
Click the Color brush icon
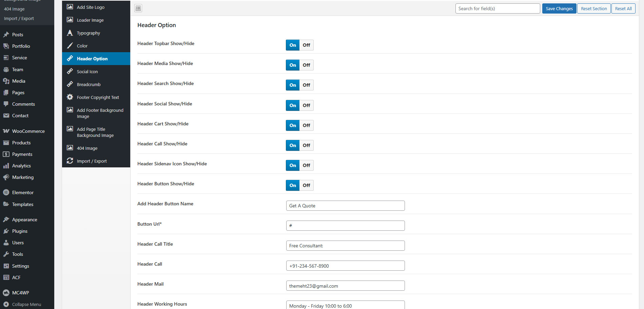click(70, 46)
